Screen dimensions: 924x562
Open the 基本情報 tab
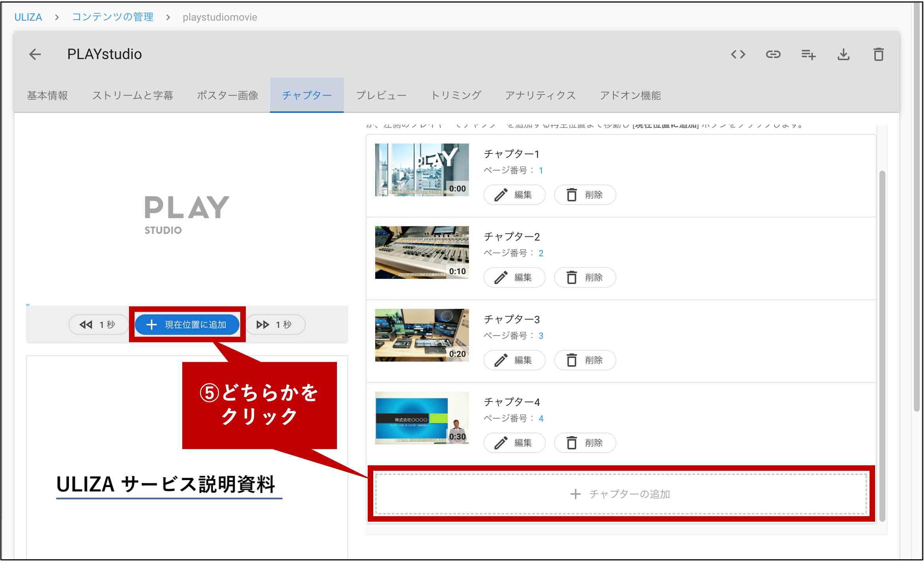pos(47,95)
